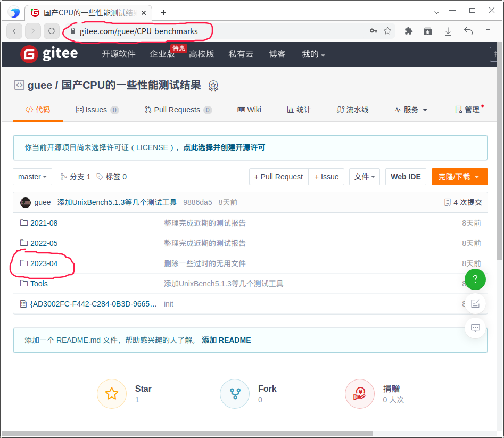Open the 2022-05 folder
504x438 pixels.
[44, 243]
